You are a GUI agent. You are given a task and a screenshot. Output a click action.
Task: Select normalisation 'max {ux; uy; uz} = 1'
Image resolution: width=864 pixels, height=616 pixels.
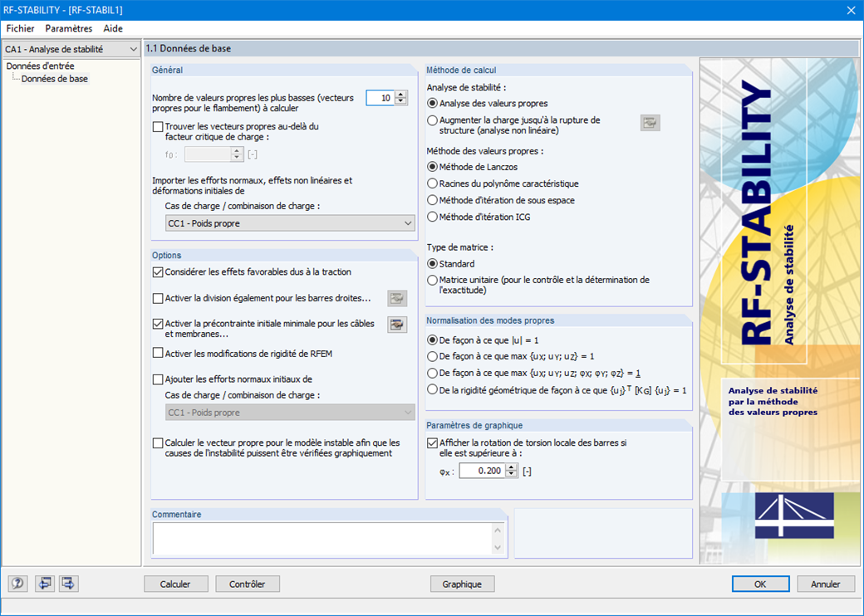[433, 357]
